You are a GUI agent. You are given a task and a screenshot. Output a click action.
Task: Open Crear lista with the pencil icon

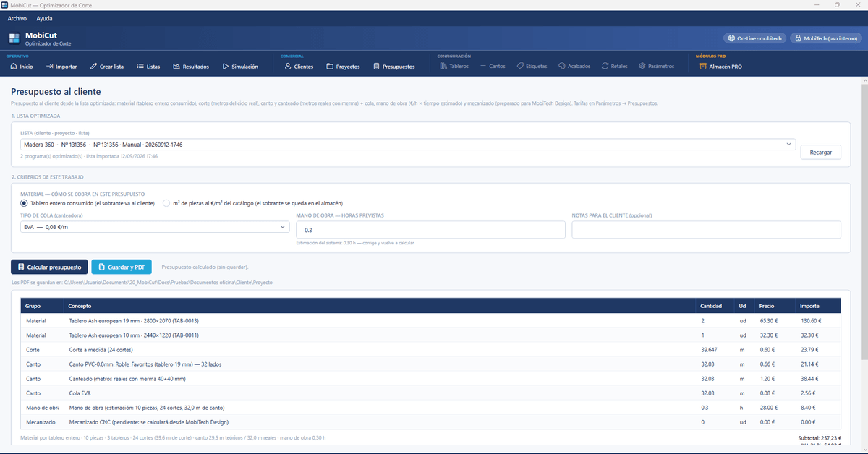[x=107, y=66]
